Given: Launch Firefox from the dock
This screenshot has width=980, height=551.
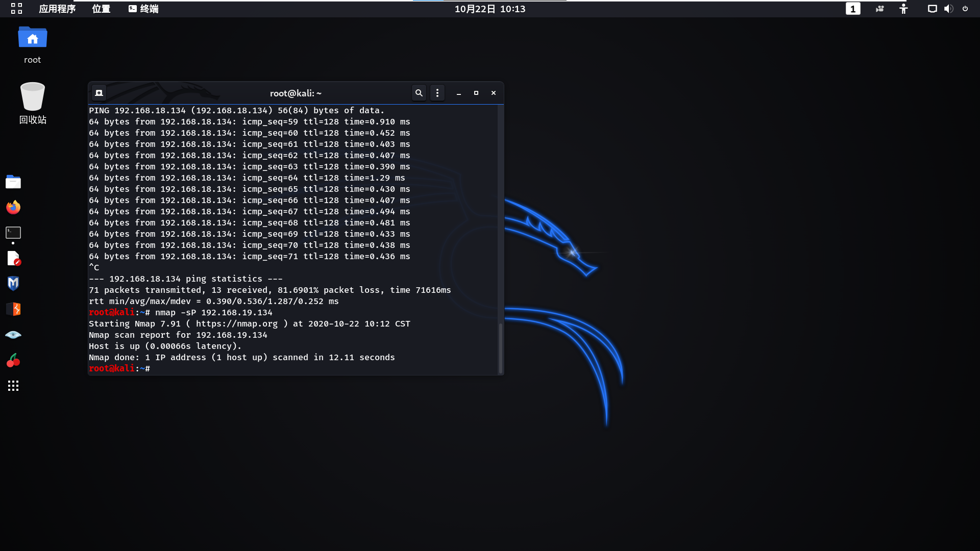Looking at the screenshot, I should pyautogui.click(x=13, y=207).
